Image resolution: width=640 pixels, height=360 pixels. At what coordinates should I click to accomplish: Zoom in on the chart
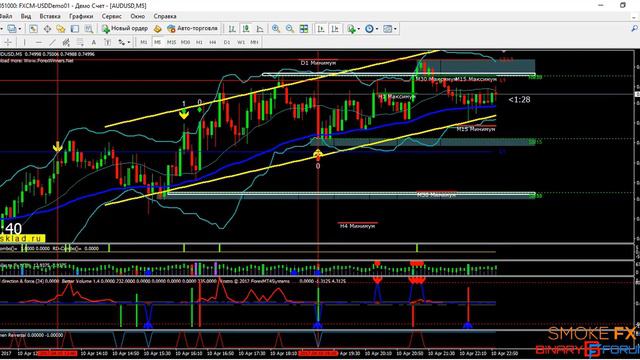[x=276, y=29]
